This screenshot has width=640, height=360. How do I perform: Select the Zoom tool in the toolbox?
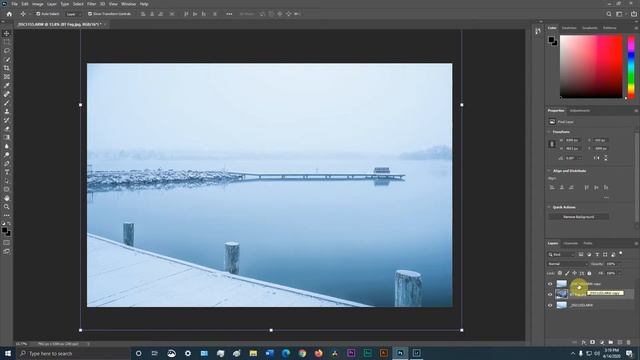click(x=7, y=207)
